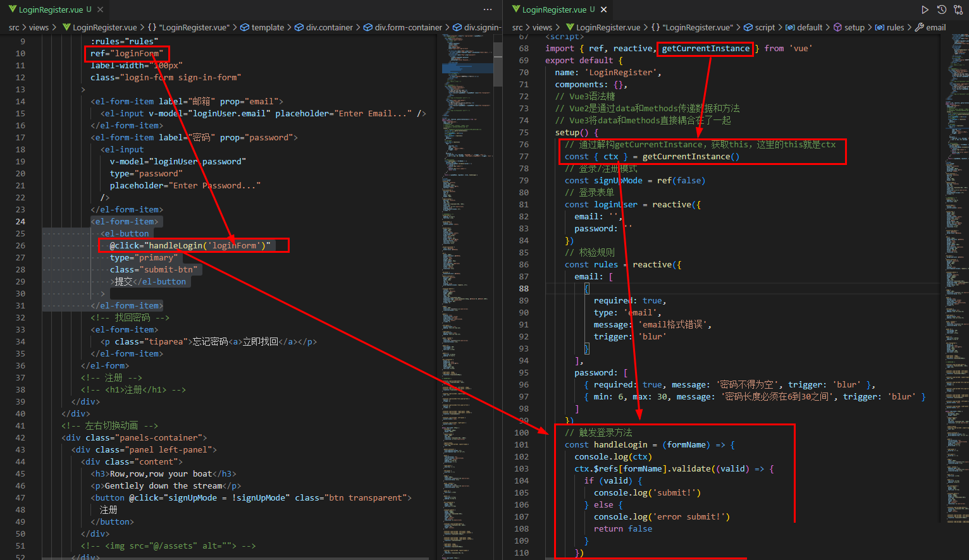The image size is (969, 560).
Task: Close the left pane LoginRegister.vue tab
Action: pos(100,9)
